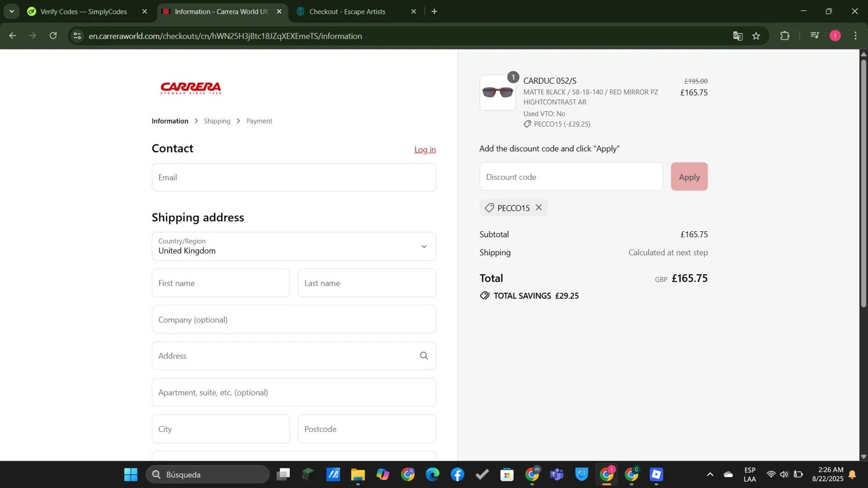This screenshot has height=488, width=868.
Task: Click the Apartment, suite, etc. field
Action: pyautogui.click(x=294, y=393)
